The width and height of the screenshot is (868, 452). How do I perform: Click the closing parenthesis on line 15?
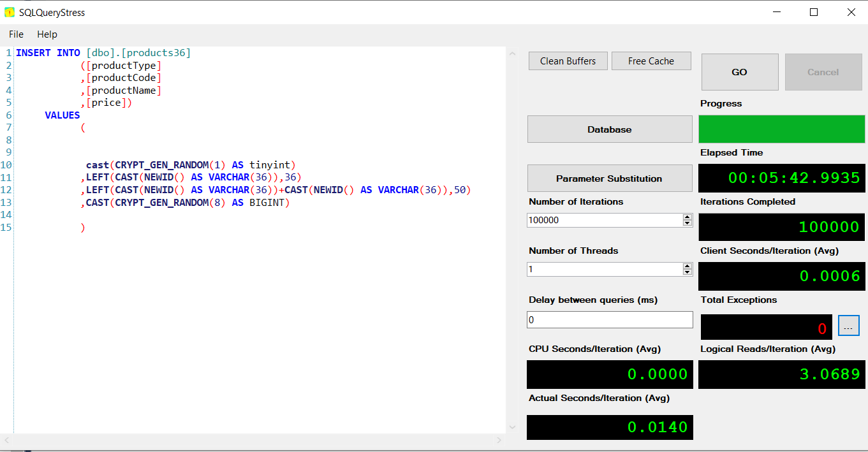[x=83, y=227]
